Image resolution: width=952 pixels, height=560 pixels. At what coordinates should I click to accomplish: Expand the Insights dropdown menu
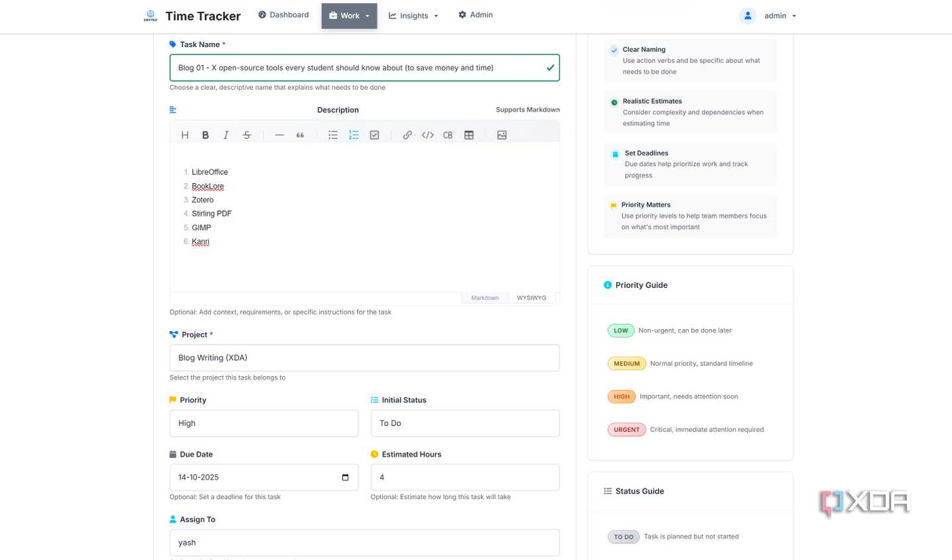pyautogui.click(x=413, y=16)
